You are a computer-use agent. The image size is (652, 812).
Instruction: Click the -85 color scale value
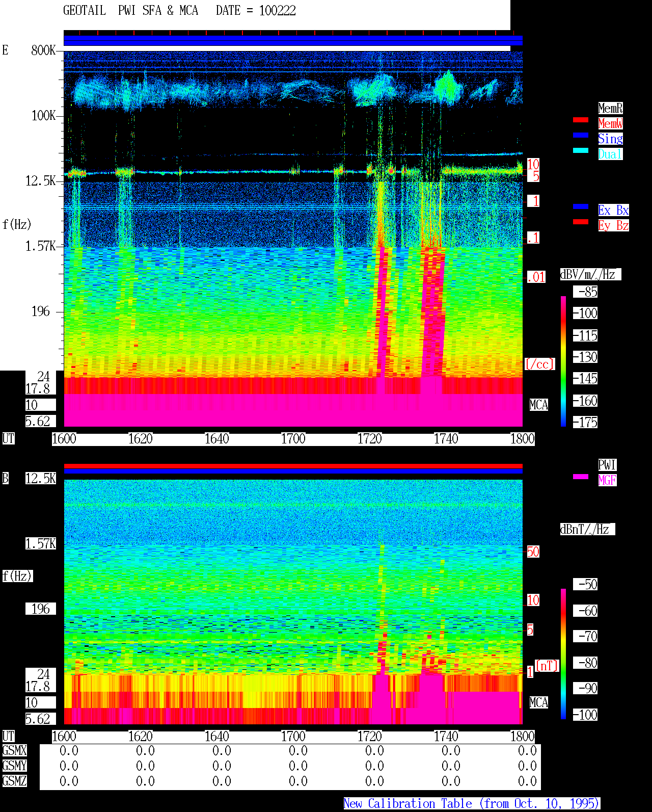click(x=585, y=292)
